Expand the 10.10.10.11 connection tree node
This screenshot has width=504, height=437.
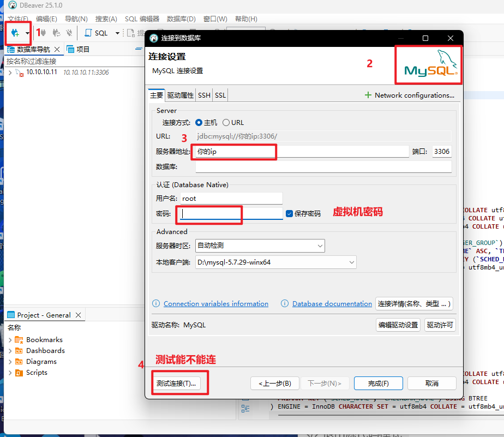click(10, 73)
